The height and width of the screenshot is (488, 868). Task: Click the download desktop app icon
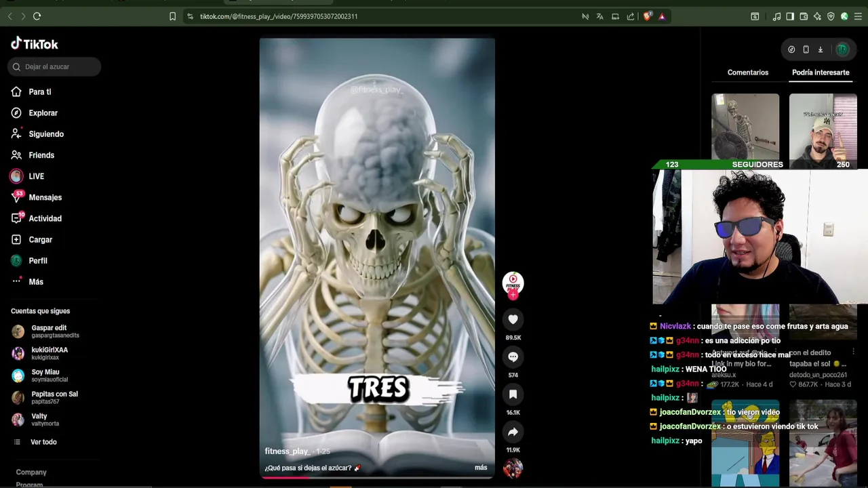[x=820, y=49]
